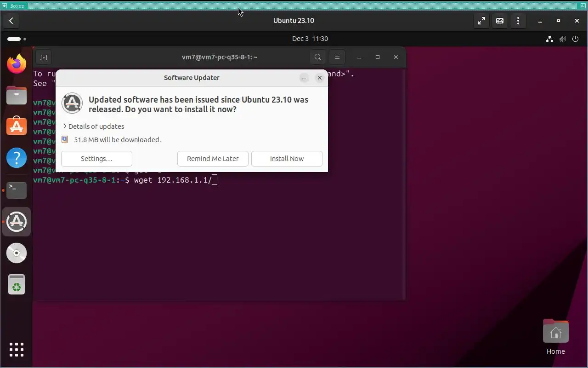This screenshot has height=368, width=588.
Task: Click the download package icon beside 51.8 MB
Action: (x=65, y=139)
